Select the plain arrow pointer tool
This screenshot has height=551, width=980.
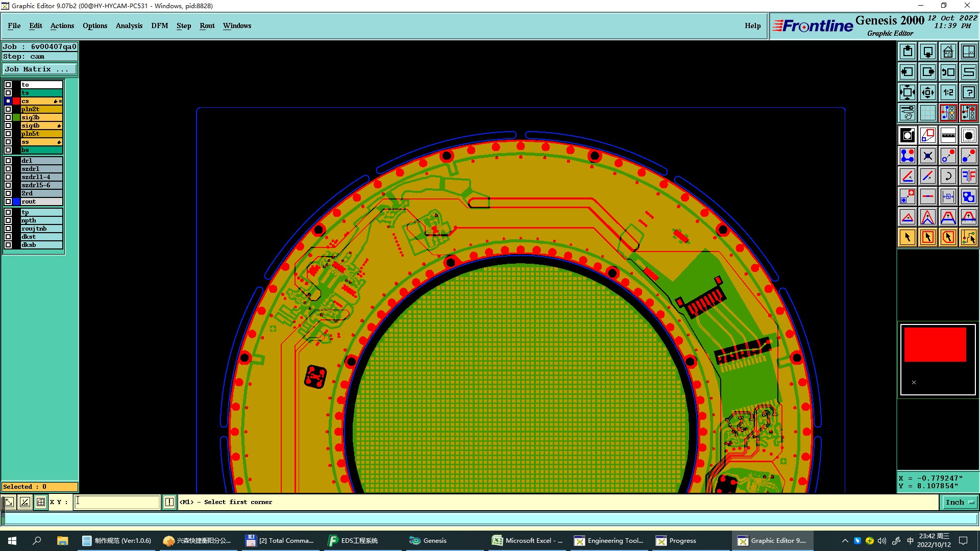coord(908,237)
